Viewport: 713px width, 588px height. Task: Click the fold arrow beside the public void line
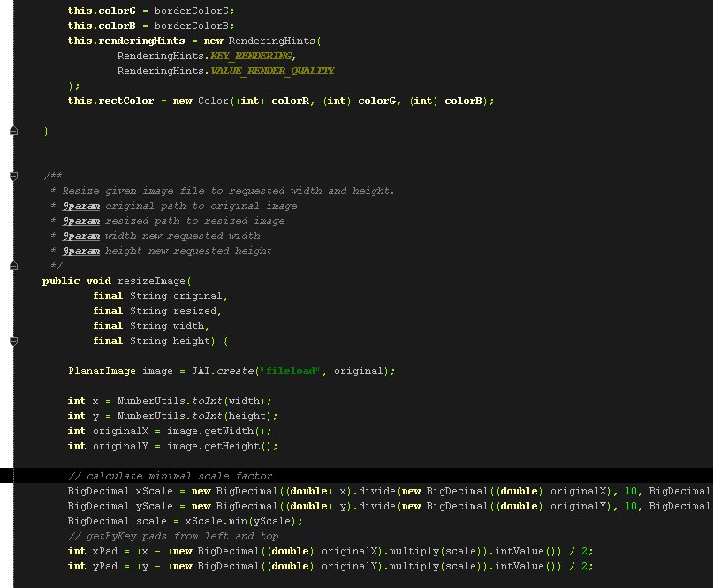pos(12,266)
